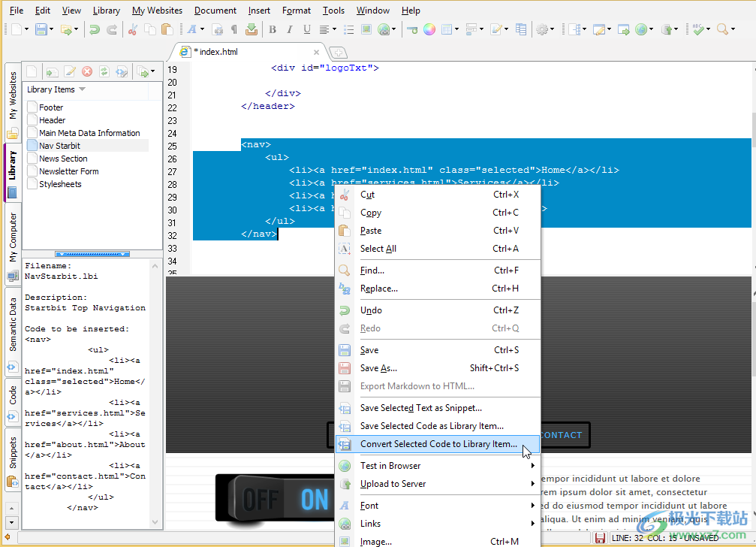Click the form elements toolbar icon
This screenshot has height=547, width=756.
click(471, 29)
